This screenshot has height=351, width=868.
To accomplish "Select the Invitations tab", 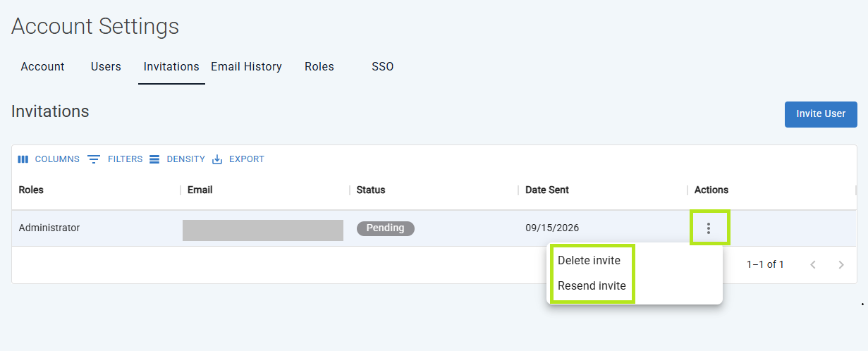I will (x=171, y=67).
